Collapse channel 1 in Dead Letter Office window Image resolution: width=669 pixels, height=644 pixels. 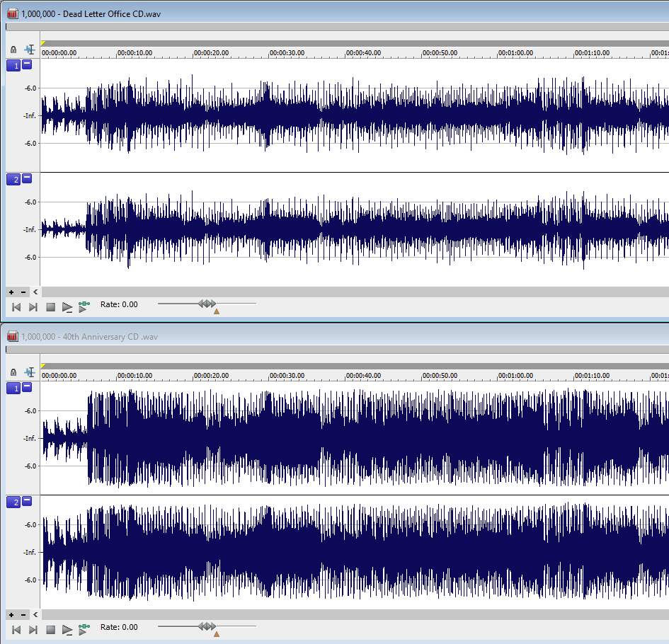pyautogui.click(x=27, y=64)
